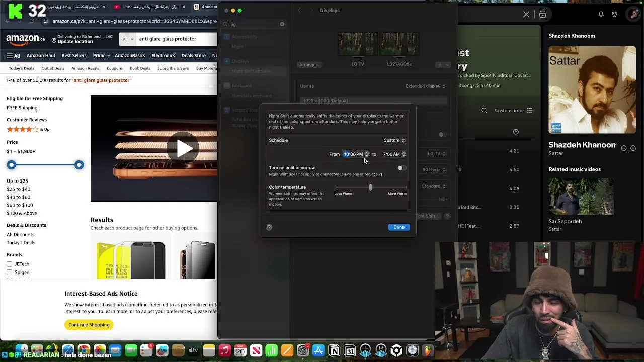Open the All Discounts filter link
This screenshot has height=362, width=644.
(x=20, y=235)
